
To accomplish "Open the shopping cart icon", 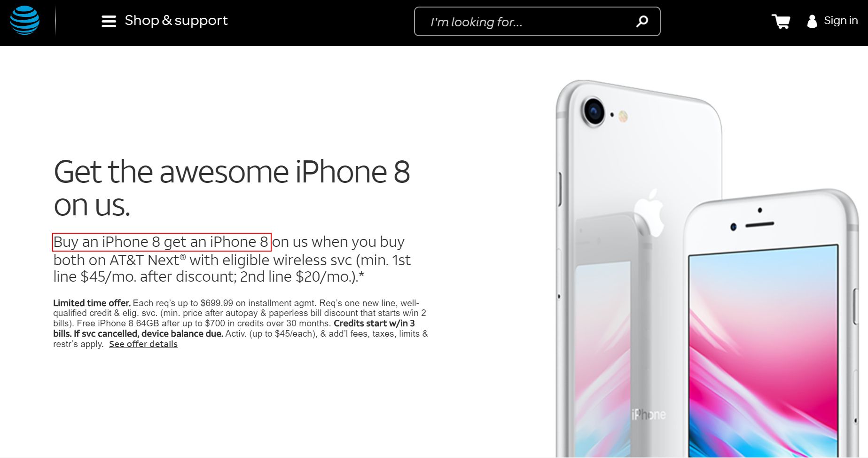I will pyautogui.click(x=781, y=21).
